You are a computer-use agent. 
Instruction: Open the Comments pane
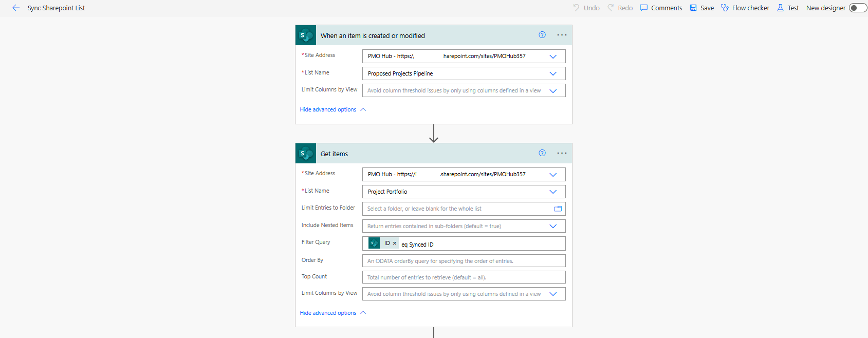[x=661, y=8]
